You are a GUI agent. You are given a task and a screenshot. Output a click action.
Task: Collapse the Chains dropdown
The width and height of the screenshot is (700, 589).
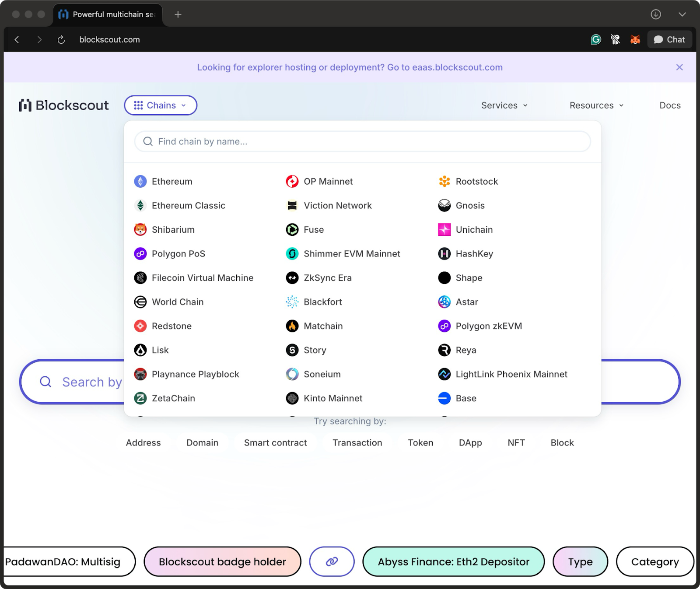coord(161,105)
